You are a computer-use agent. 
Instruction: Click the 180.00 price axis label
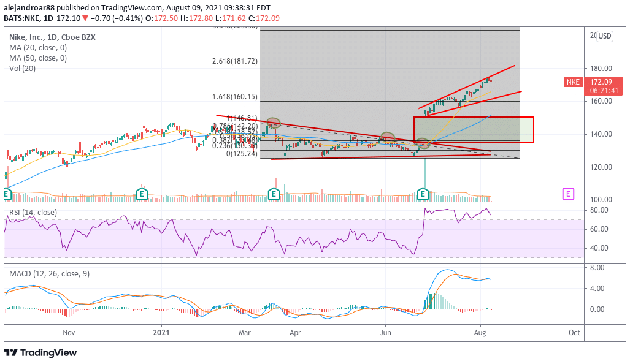(601, 69)
